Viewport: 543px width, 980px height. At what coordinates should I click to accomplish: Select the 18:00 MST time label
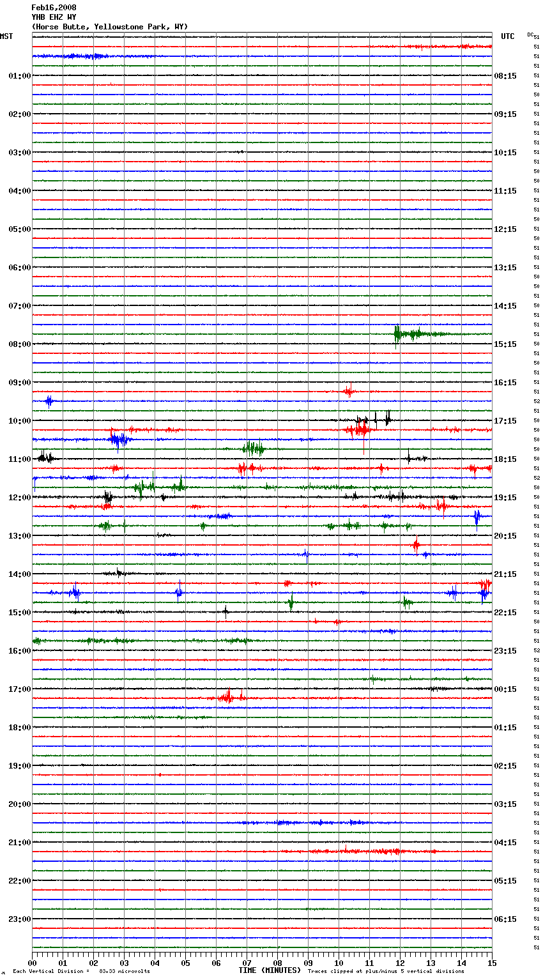[19, 728]
